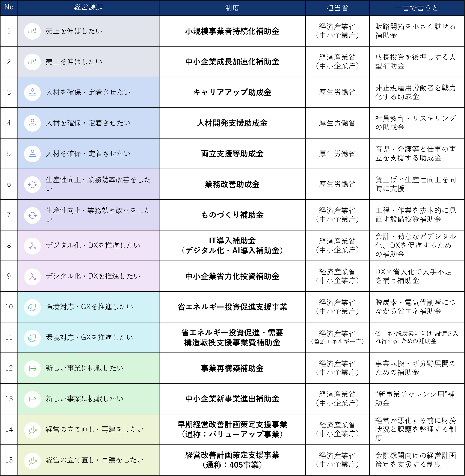Screen dimensions: 465x476
Task: Click the No column header
Action: (x=9, y=8)
